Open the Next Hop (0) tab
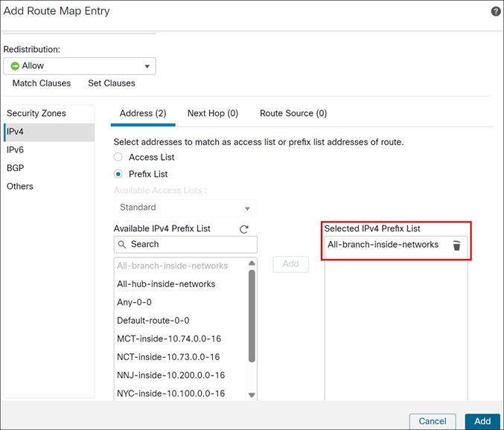Viewport: 504px width, 430px height. 213,113
